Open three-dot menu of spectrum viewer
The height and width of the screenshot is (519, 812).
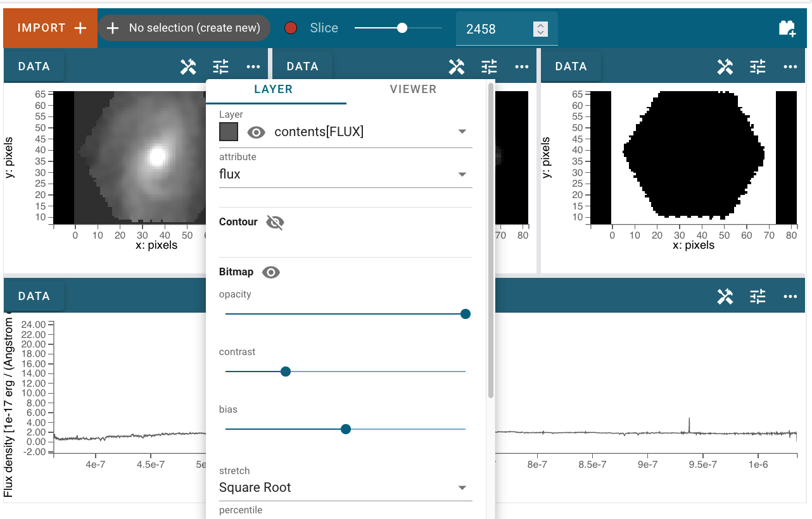790,296
